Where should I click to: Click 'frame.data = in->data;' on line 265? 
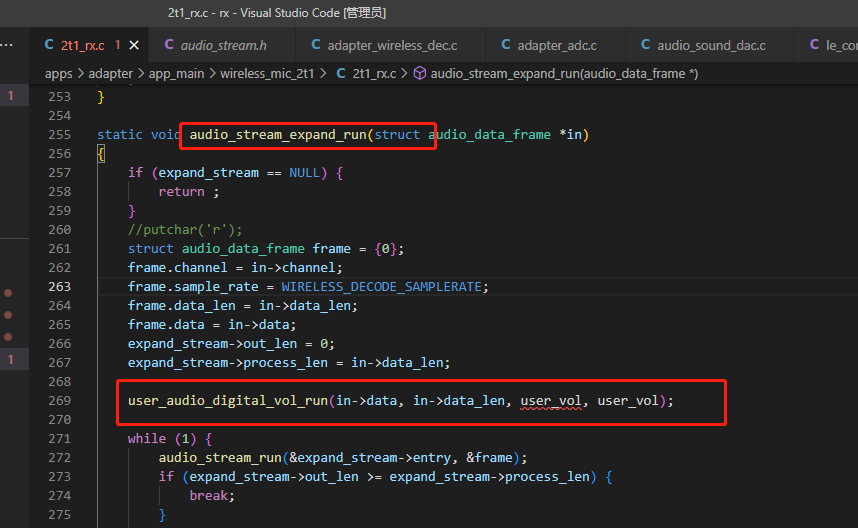(212, 325)
